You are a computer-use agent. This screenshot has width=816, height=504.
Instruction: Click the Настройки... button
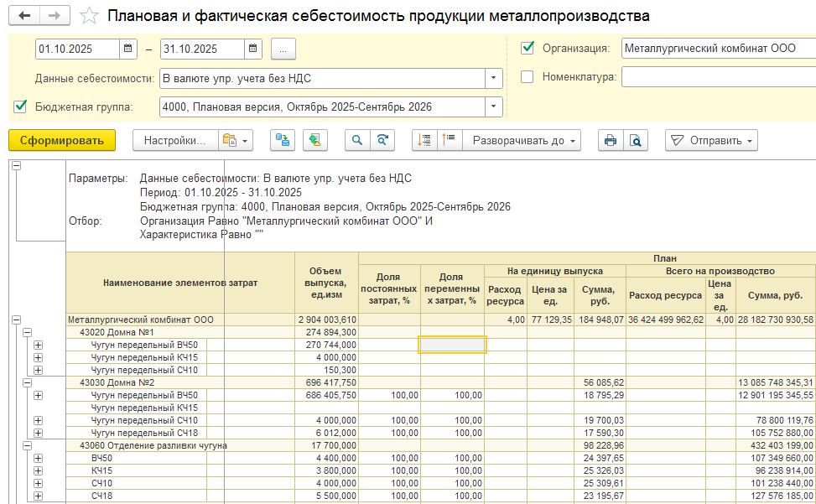point(175,140)
